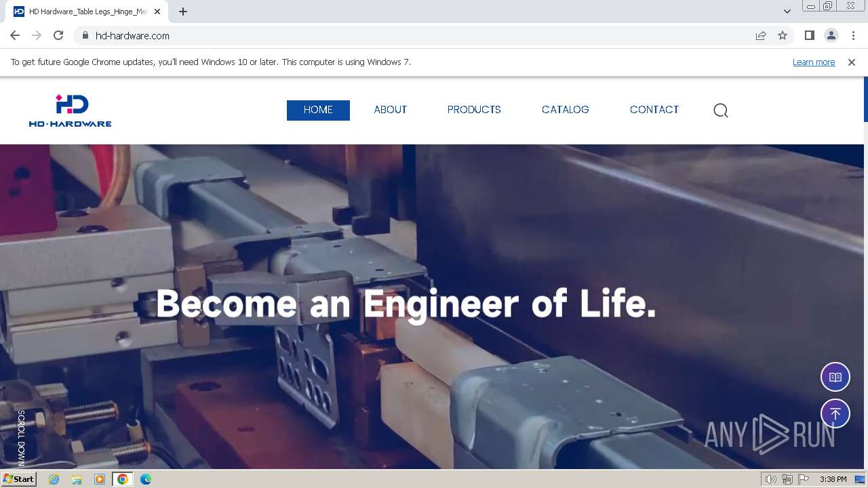The image size is (868, 488).
Task: Dismiss the Chrome update notification bar
Action: pos(852,62)
